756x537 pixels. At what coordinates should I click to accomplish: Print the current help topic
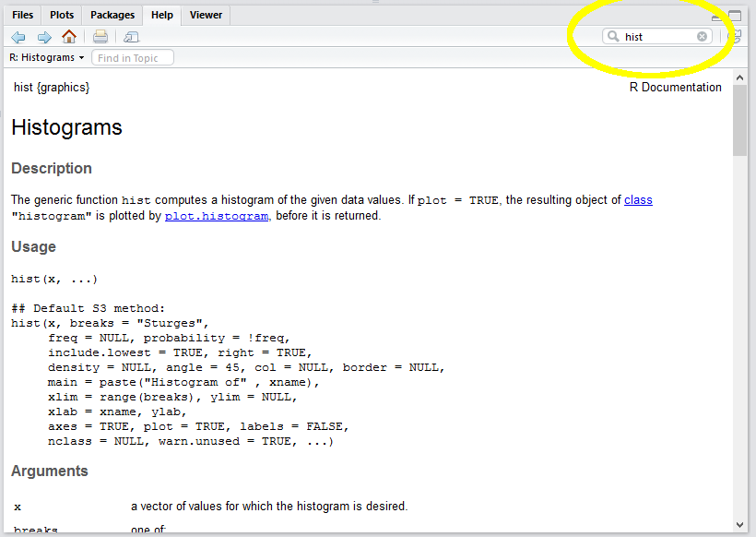[100, 37]
